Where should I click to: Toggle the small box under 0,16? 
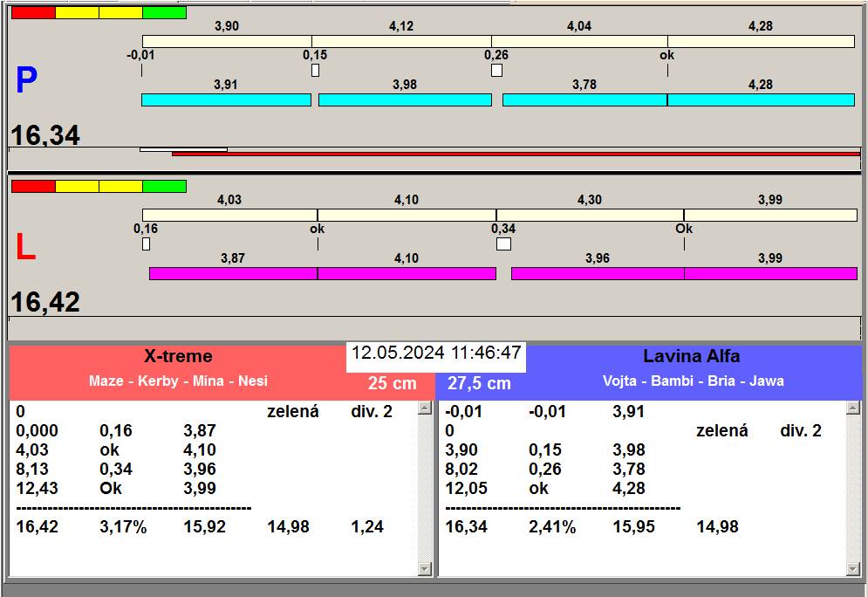click(146, 244)
